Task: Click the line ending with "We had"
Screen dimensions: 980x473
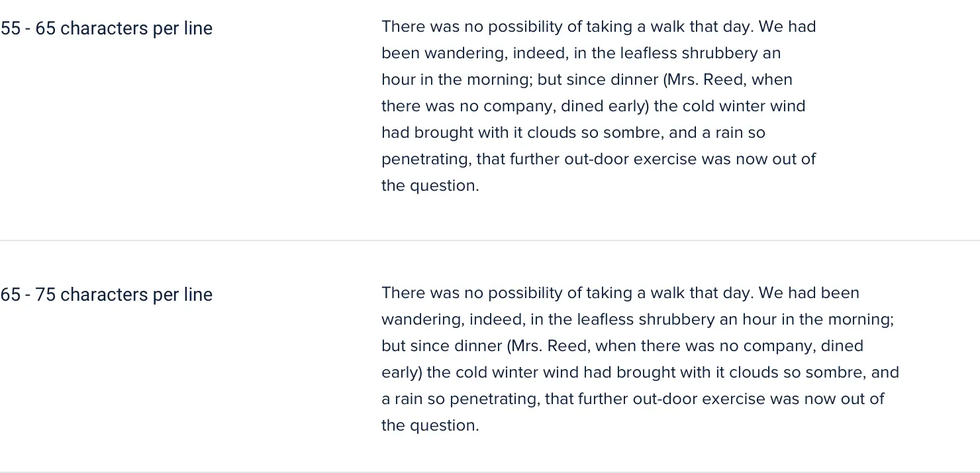Action: pos(599,27)
